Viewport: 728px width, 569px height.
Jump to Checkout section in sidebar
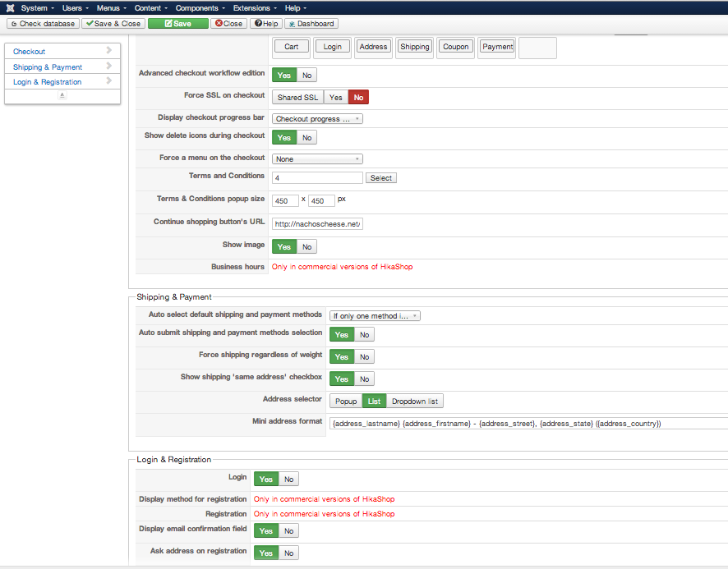(29, 52)
